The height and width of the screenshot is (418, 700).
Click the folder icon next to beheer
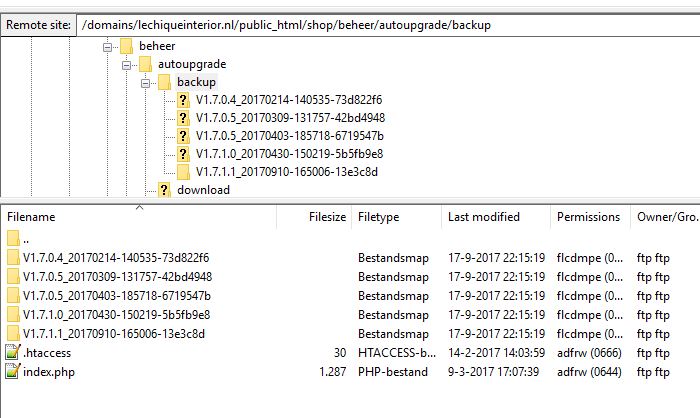pos(126,46)
